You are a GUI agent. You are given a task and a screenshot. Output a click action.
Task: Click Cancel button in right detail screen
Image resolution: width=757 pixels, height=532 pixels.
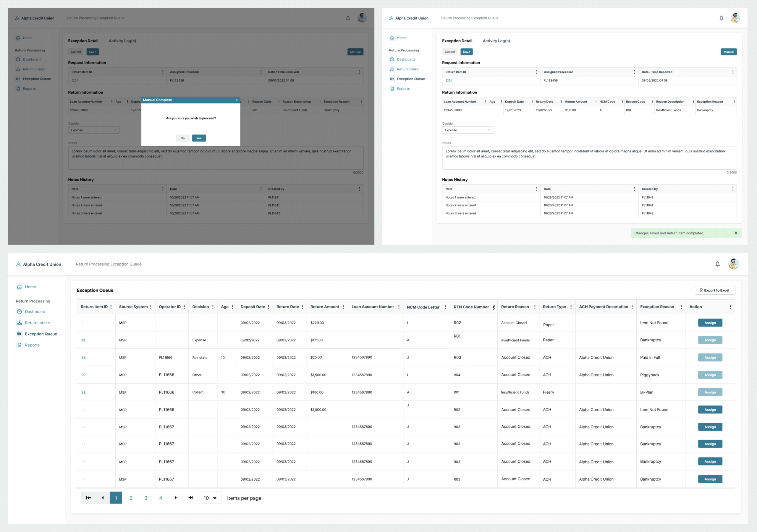click(x=450, y=52)
